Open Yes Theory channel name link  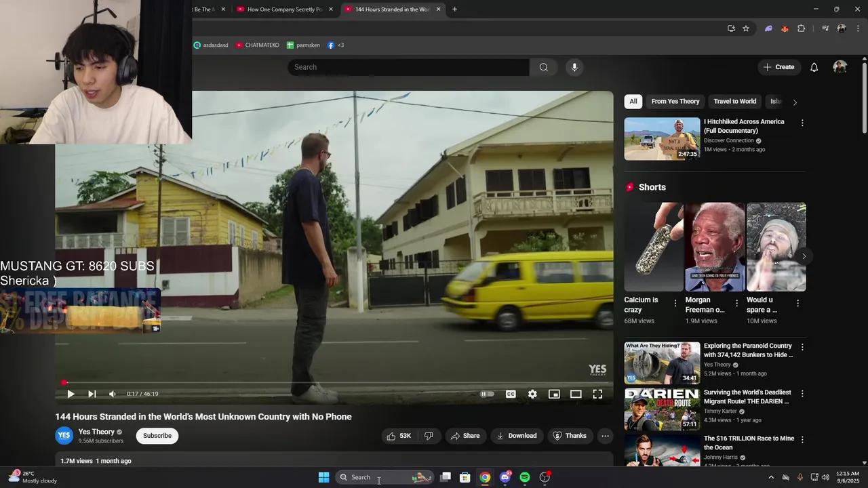tap(96, 432)
